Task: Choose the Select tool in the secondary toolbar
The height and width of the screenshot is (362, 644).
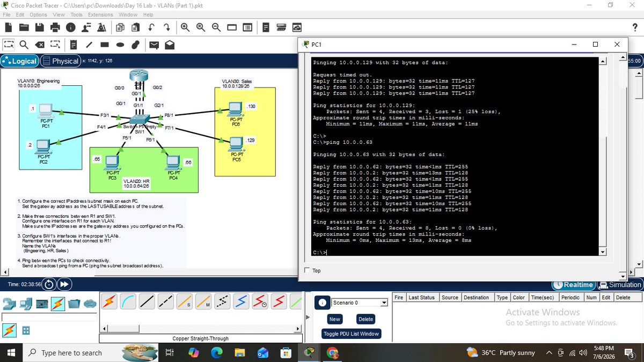Action: [9, 45]
